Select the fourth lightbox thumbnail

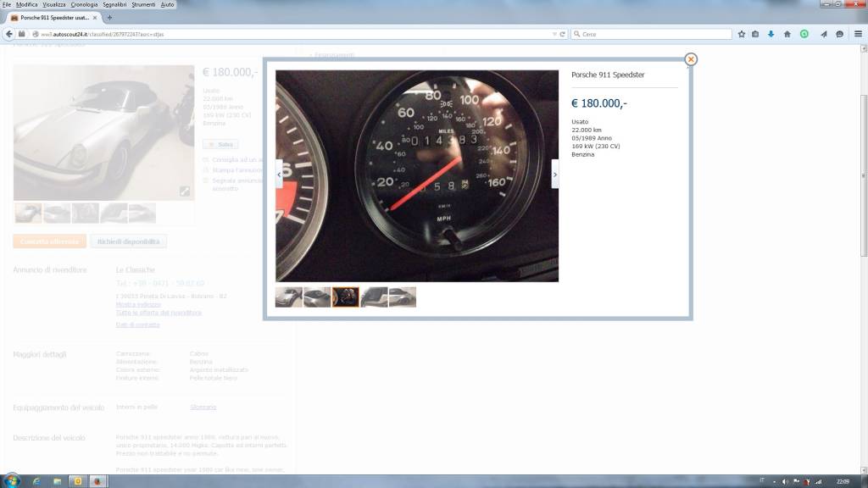coord(374,297)
